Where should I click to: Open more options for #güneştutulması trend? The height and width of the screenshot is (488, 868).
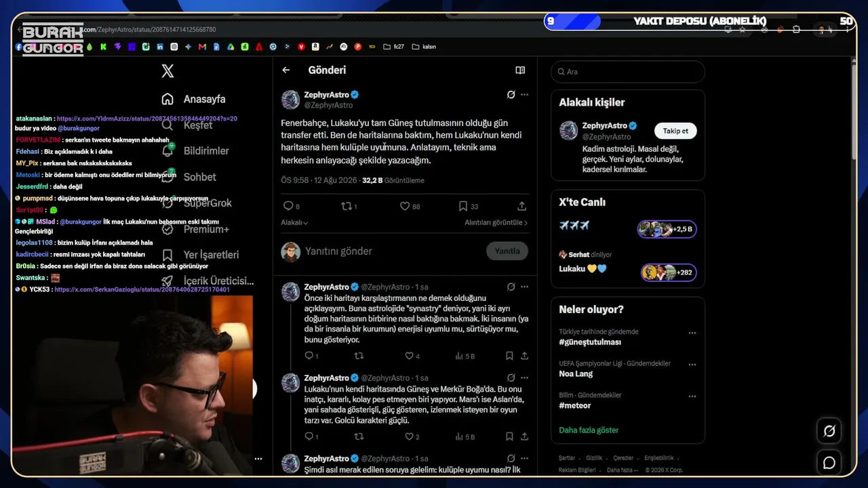click(x=692, y=333)
